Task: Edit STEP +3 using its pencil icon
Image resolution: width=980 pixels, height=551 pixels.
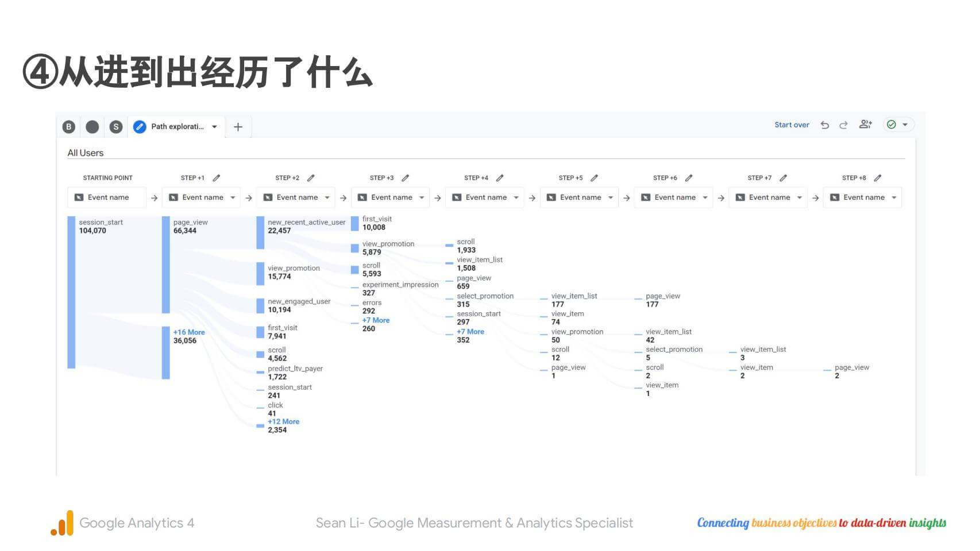Action: 406,178
